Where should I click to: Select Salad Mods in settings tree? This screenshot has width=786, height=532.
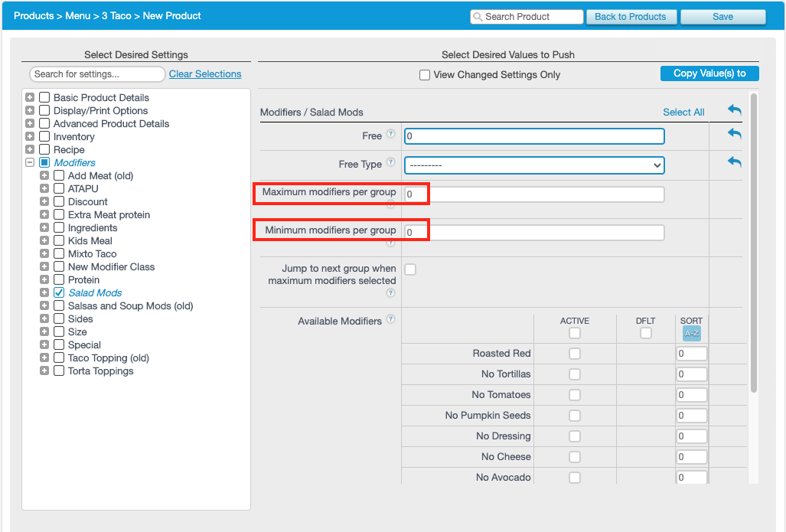pyautogui.click(x=95, y=293)
